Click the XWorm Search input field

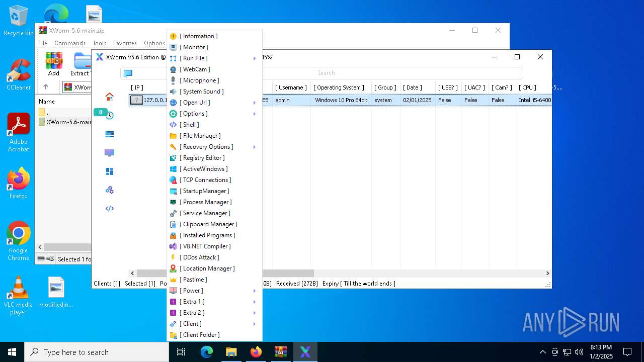coord(326,73)
